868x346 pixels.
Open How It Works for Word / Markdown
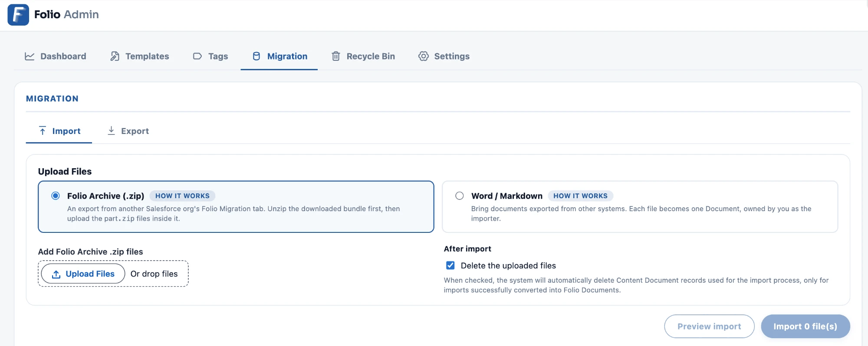tap(580, 196)
